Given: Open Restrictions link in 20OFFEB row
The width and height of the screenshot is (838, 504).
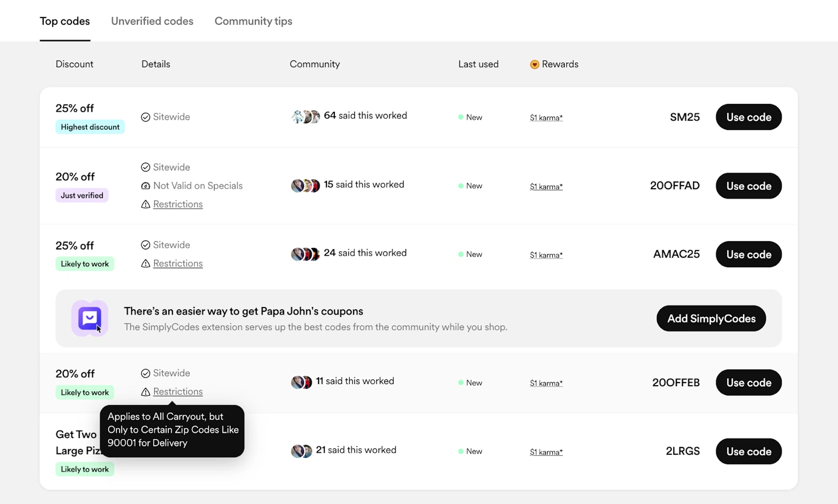Looking at the screenshot, I should tap(178, 391).
